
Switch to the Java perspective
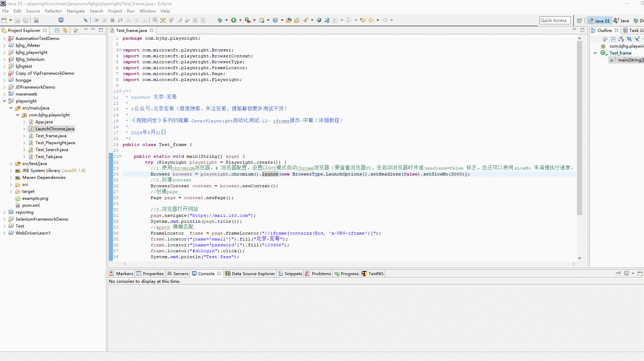(x=621, y=20)
